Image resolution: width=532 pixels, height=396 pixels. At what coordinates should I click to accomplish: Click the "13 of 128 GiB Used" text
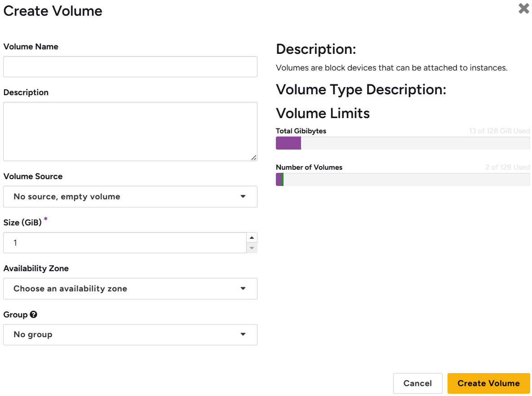pos(499,131)
